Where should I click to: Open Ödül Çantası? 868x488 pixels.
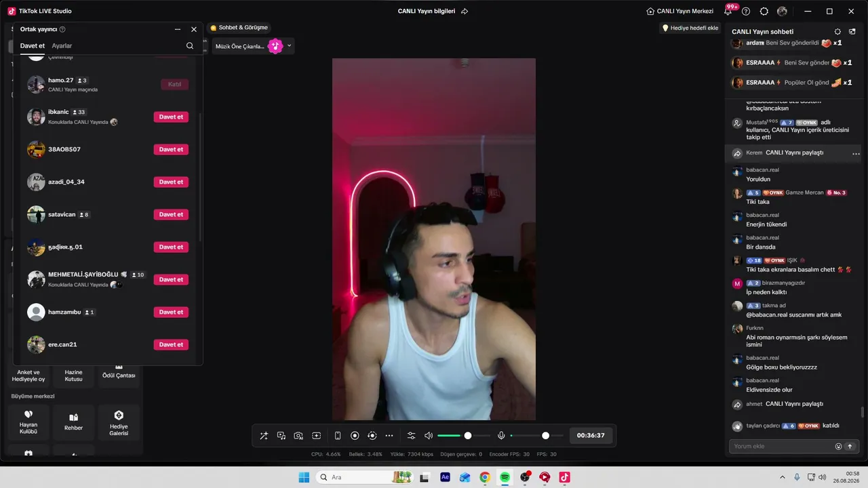click(119, 374)
